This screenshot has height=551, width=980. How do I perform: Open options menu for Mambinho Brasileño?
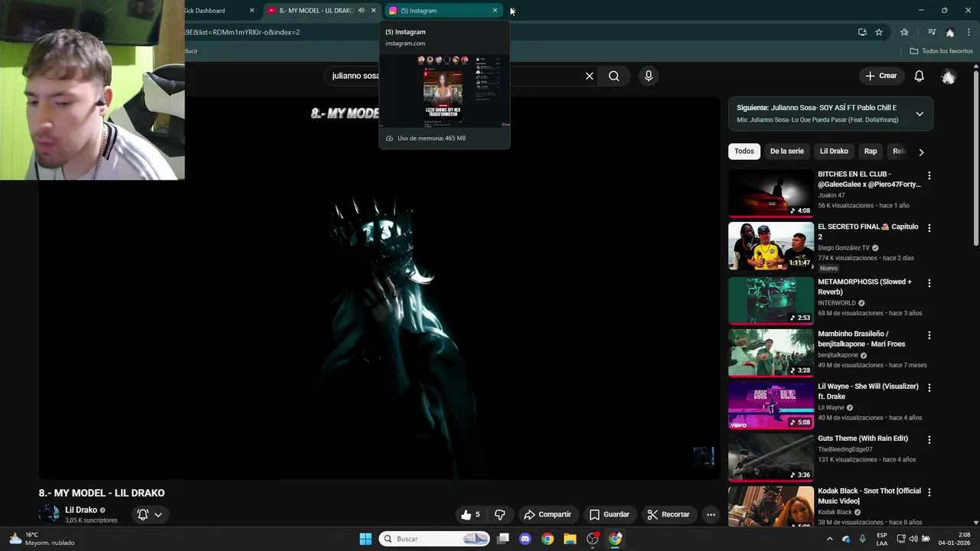929,335
